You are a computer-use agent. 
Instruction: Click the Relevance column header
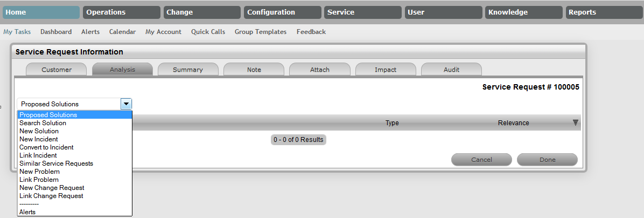pyautogui.click(x=513, y=123)
